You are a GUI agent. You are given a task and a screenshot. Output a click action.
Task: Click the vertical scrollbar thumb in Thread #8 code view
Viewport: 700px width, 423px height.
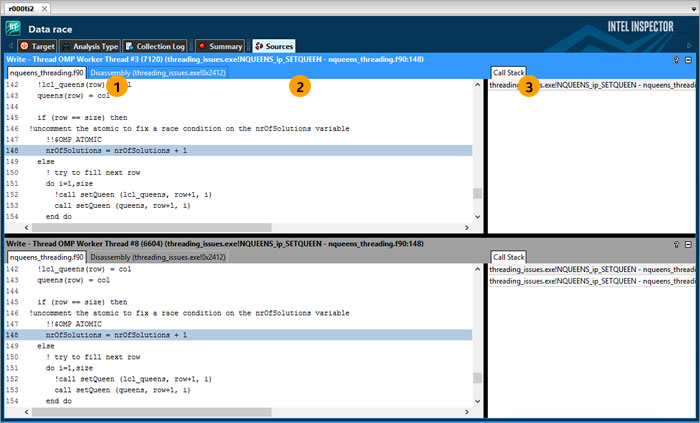click(x=477, y=377)
